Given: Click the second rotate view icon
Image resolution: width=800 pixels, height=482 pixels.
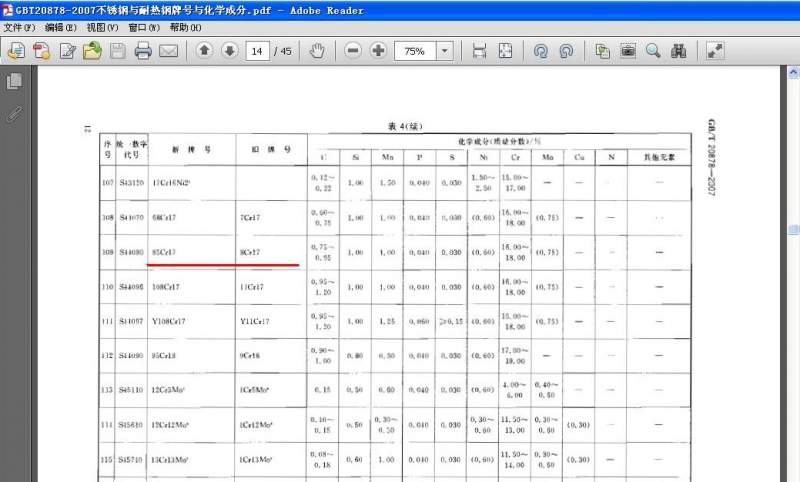Looking at the screenshot, I should [566, 50].
